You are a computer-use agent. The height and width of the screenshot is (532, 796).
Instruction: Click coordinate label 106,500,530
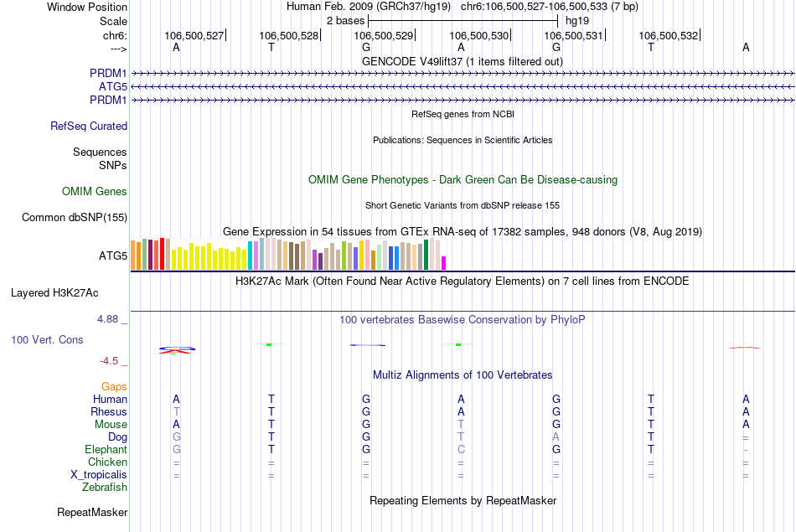[478, 35]
